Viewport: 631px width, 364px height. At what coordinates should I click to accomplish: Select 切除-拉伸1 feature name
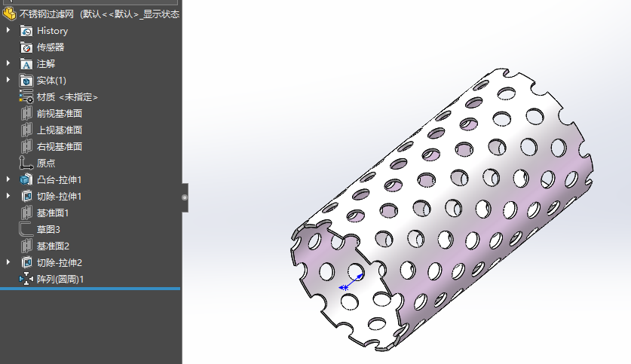(59, 196)
